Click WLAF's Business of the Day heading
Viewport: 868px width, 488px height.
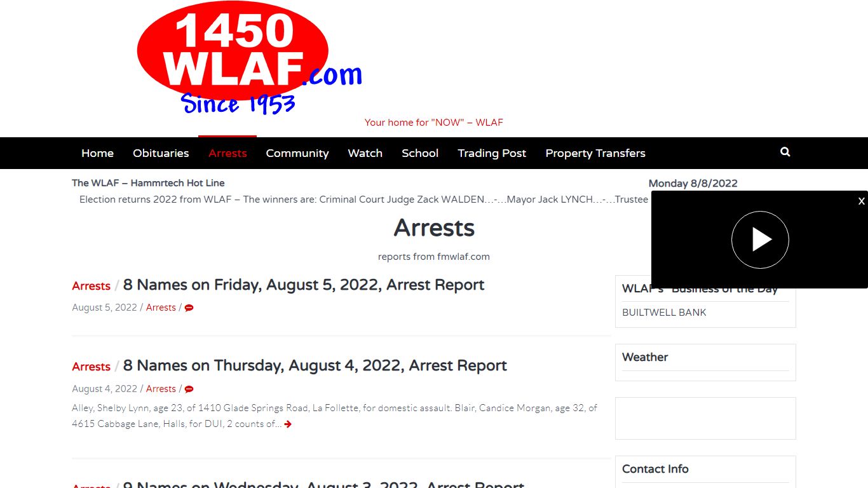[x=700, y=289]
